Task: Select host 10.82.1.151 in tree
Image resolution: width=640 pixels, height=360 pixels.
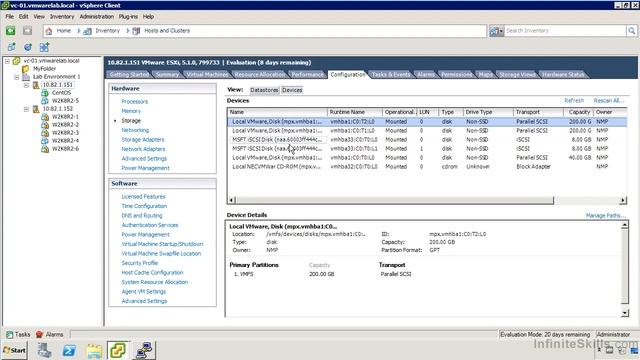Action: [x=58, y=85]
